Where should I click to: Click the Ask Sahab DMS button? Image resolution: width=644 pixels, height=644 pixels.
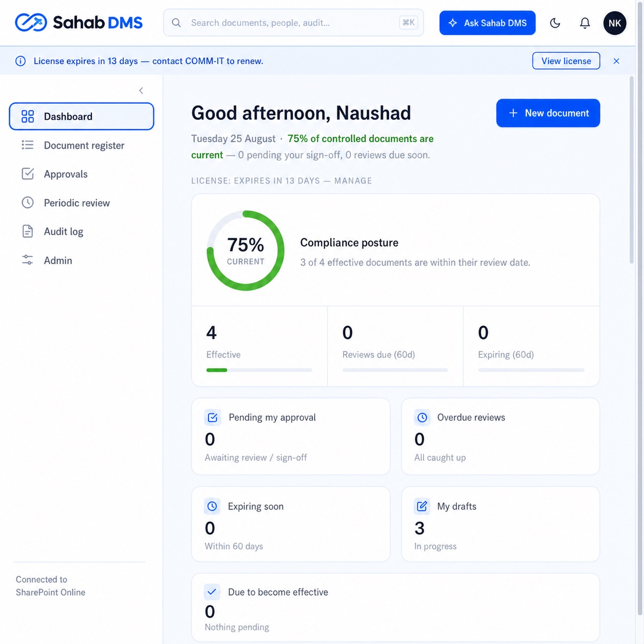487,23
